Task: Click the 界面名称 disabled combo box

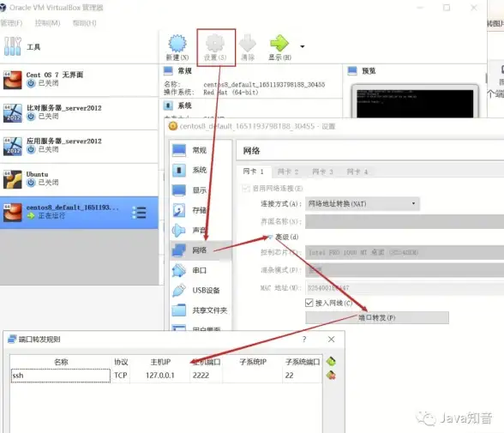Action: [405, 221]
